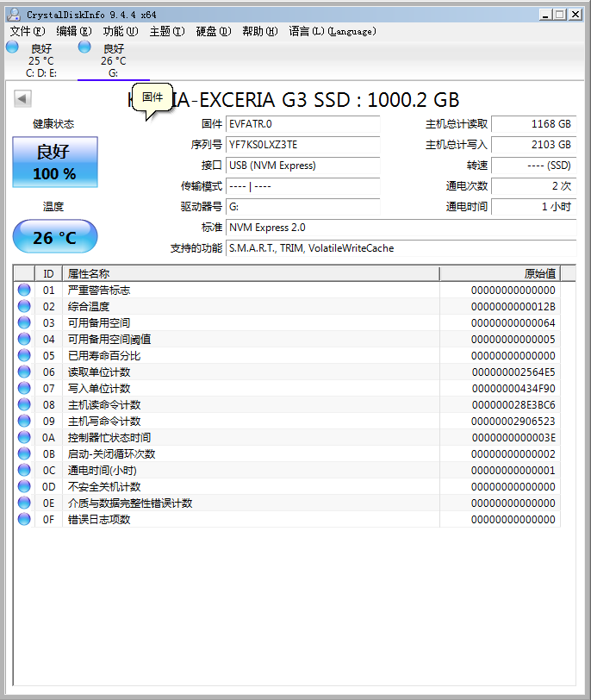
Task: Switch to the C: D: E: disk tab
Action: point(41,60)
